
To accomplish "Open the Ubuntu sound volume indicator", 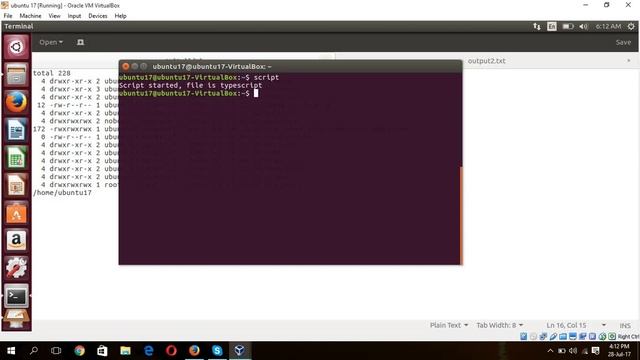I will coord(583,27).
